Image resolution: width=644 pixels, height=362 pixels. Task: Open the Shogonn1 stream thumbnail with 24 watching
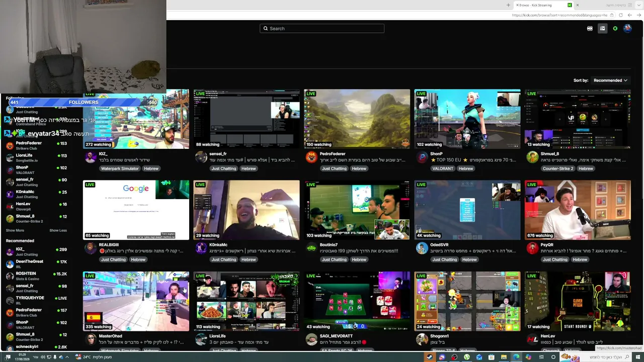(467, 301)
